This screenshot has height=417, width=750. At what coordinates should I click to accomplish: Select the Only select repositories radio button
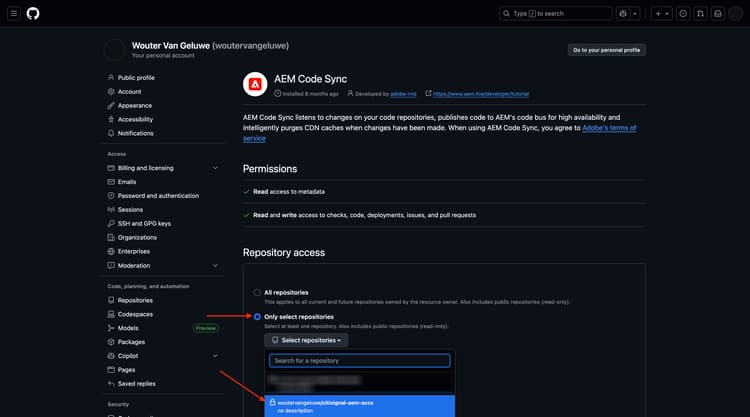coord(257,317)
